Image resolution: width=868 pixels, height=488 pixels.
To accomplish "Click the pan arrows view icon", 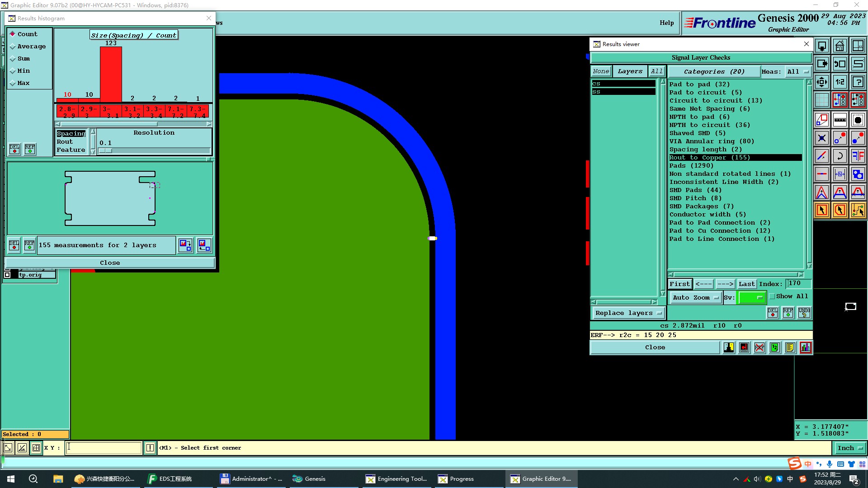I will (x=821, y=82).
